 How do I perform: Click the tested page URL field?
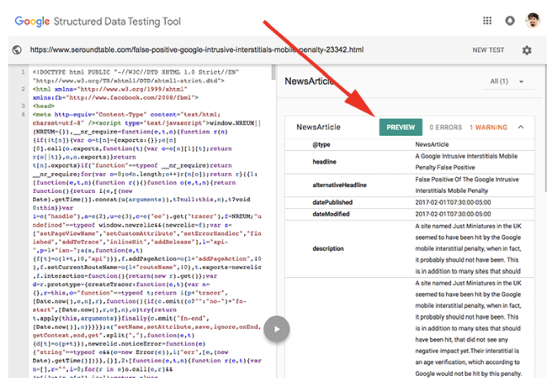(x=197, y=50)
